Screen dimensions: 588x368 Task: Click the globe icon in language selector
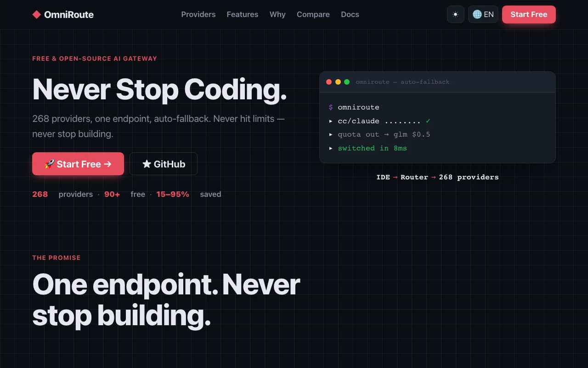point(477,14)
